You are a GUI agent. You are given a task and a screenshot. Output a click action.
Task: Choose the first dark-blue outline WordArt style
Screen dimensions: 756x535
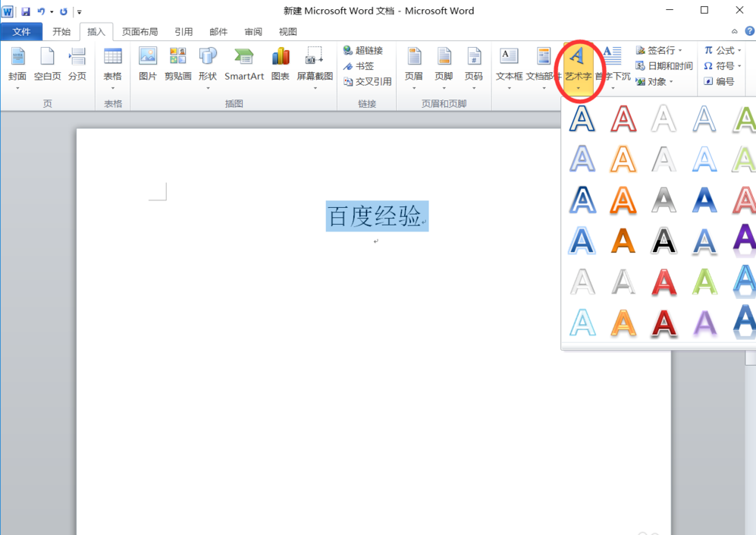click(x=582, y=118)
